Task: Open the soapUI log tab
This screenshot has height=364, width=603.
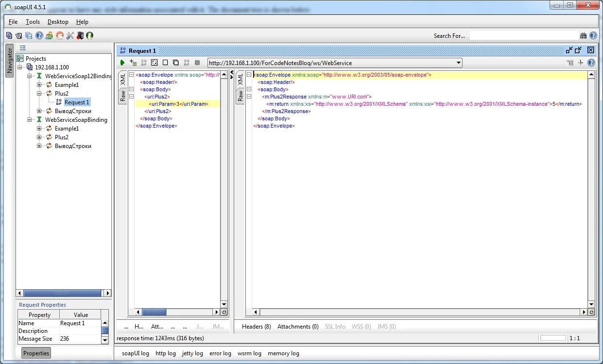Action: [135, 353]
